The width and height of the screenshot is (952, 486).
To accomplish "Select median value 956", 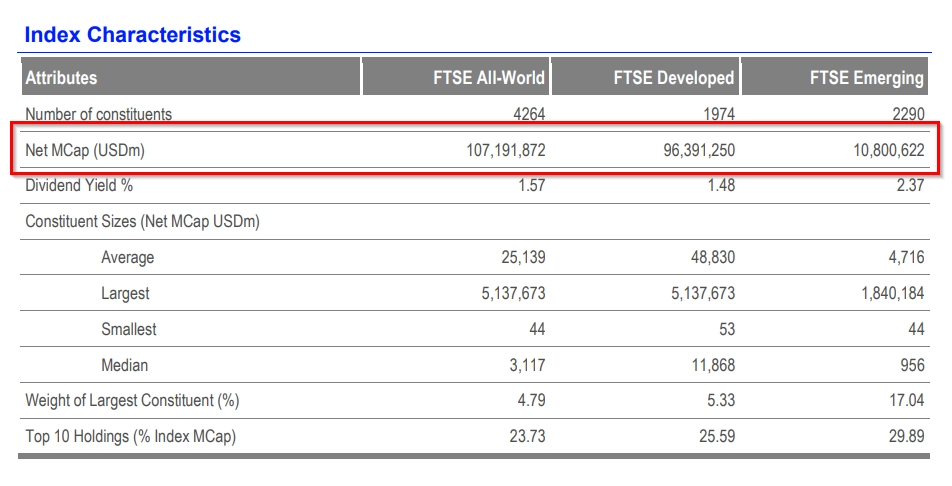I will pos(913,365).
